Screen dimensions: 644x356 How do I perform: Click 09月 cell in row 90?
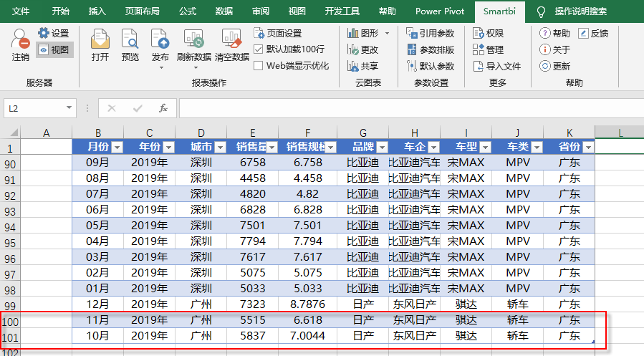(97, 163)
